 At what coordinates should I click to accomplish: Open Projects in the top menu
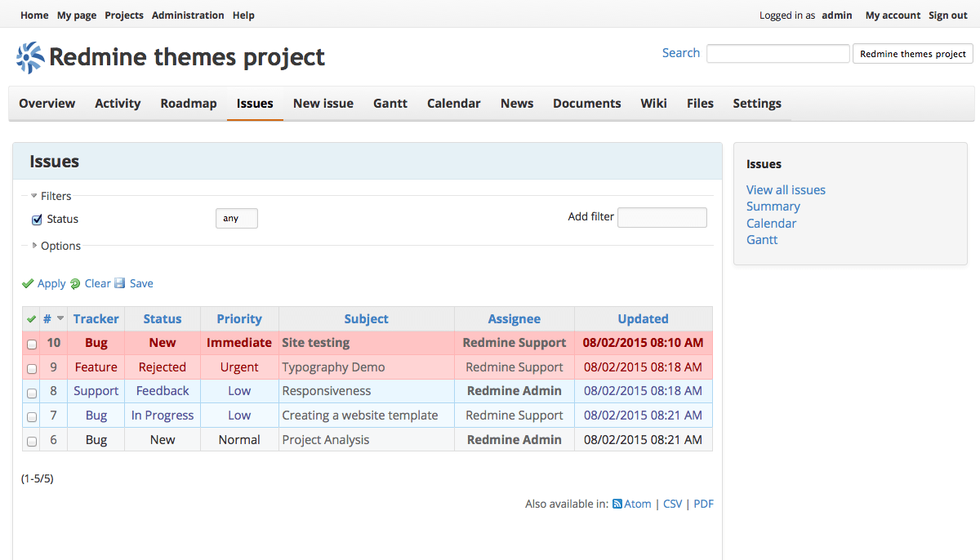tap(124, 16)
